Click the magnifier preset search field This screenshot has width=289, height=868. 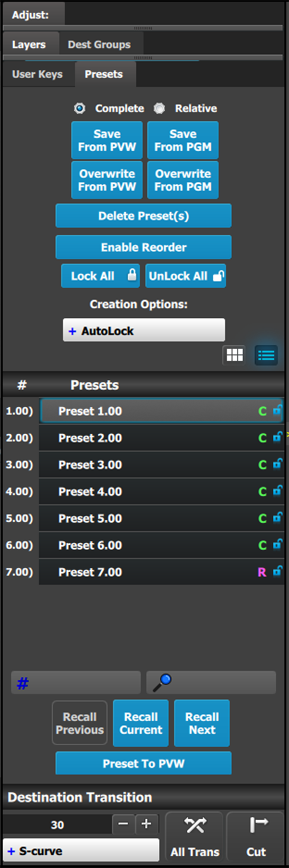click(x=211, y=682)
